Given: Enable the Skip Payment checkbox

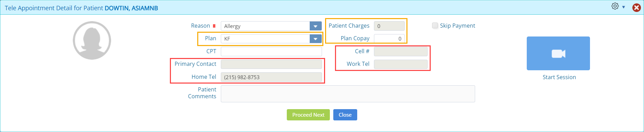Looking at the screenshot, I should point(435,26).
